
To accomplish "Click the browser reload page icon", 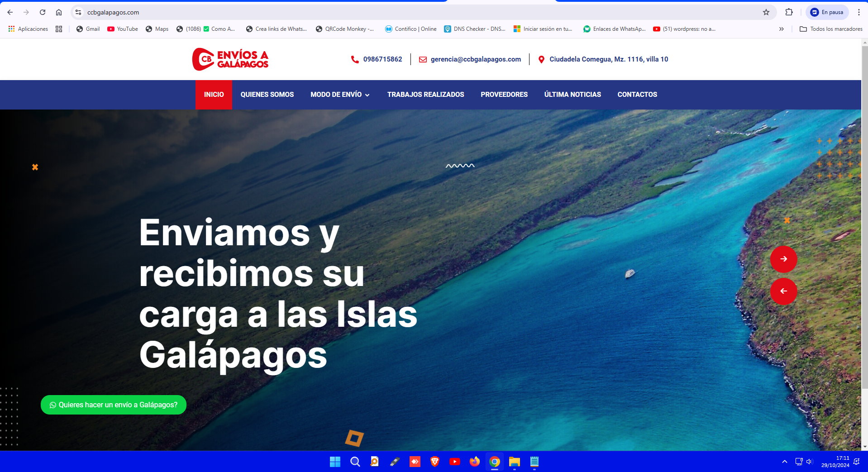I will pyautogui.click(x=43, y=12).
